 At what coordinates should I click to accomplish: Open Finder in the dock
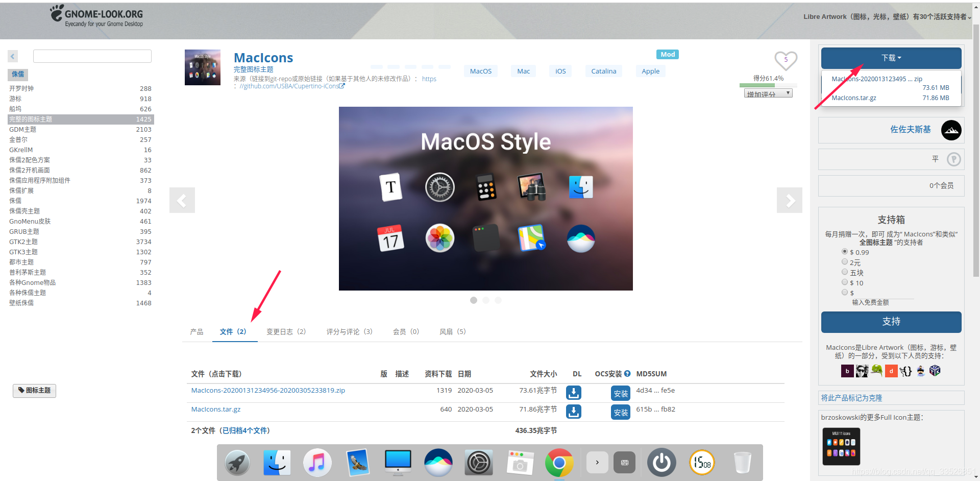pyautogui.click(x=277, y=463)
